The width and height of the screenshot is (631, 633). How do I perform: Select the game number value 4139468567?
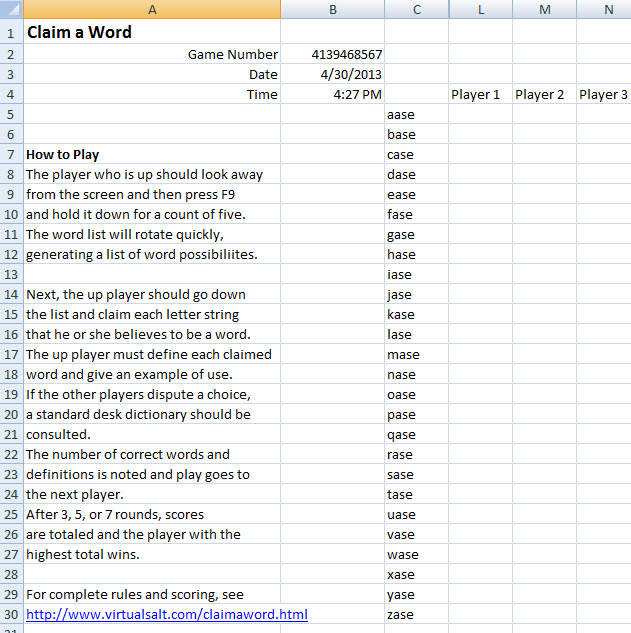[333, 54]
